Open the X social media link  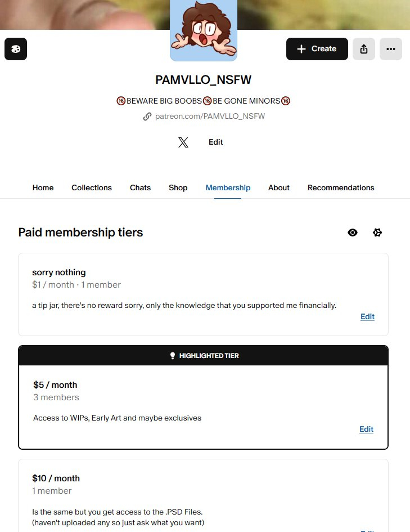pyautogui.click(x=183, y=142)
